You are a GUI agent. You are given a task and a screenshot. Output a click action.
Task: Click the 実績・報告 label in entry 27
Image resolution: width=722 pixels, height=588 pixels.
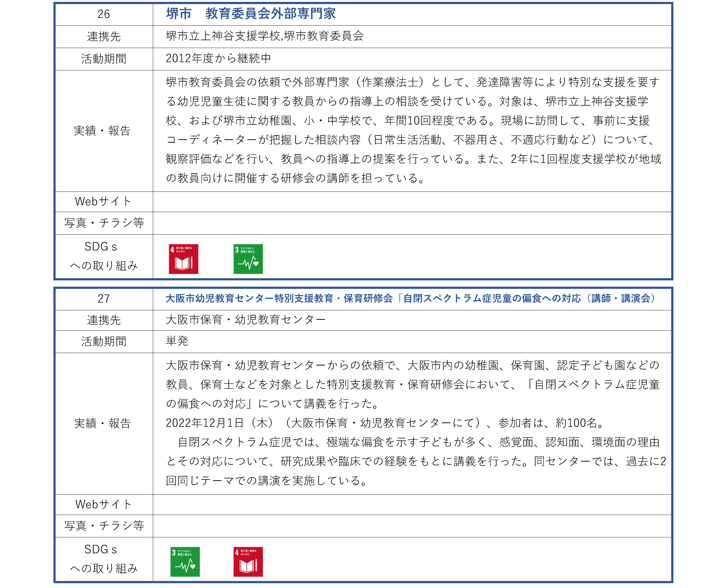[x=102, y=423]
